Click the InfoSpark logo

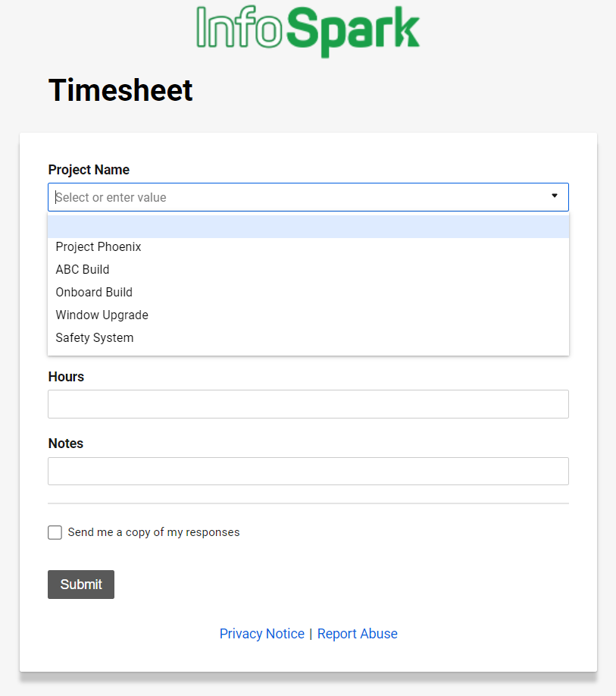point(308,30)
